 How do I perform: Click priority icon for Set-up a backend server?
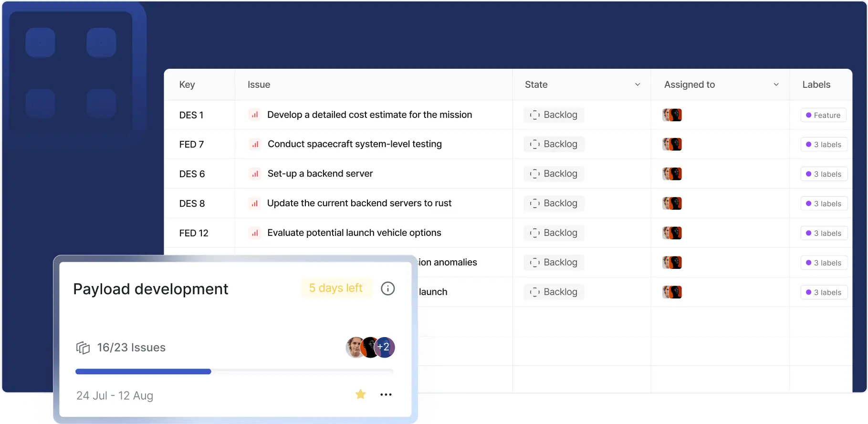255,174
